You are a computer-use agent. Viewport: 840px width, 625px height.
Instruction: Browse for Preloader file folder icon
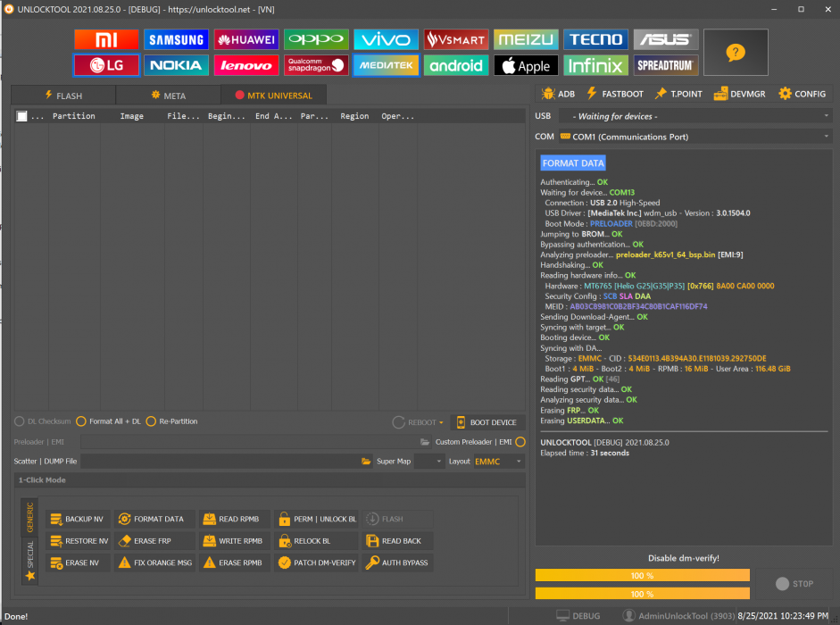425,442
